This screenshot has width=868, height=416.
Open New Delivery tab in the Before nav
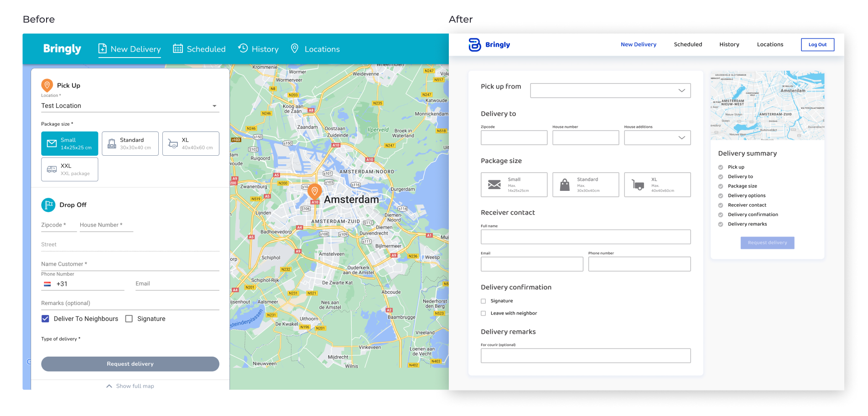click(x=130, y=49)
